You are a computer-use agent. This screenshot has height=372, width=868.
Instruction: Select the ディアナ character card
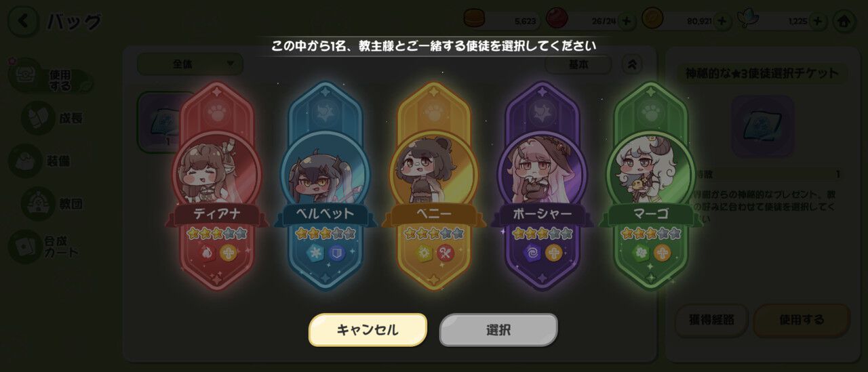pos(216,184)
